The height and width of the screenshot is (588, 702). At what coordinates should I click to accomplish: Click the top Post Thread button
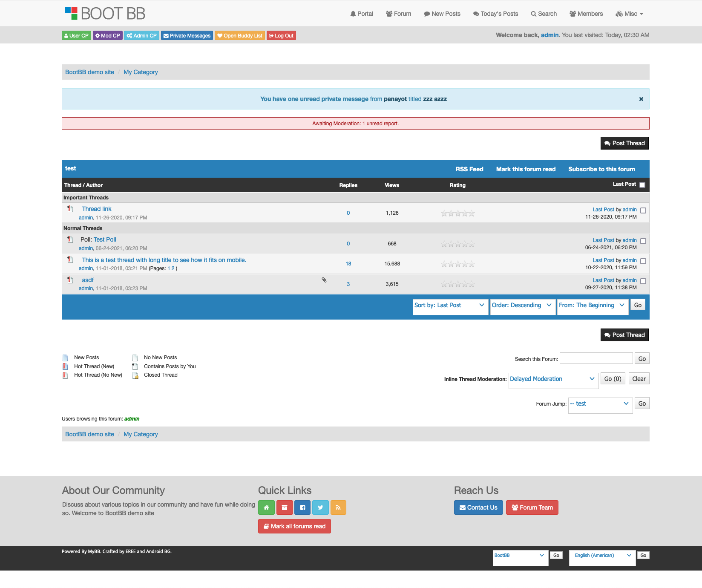pyautogui.click(x=624, y=143)
